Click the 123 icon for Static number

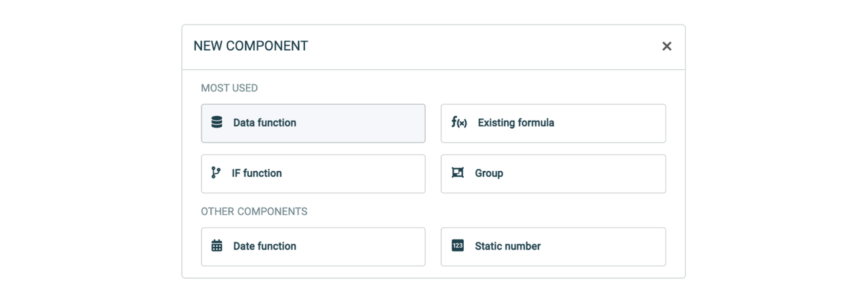tap(458, 245)
